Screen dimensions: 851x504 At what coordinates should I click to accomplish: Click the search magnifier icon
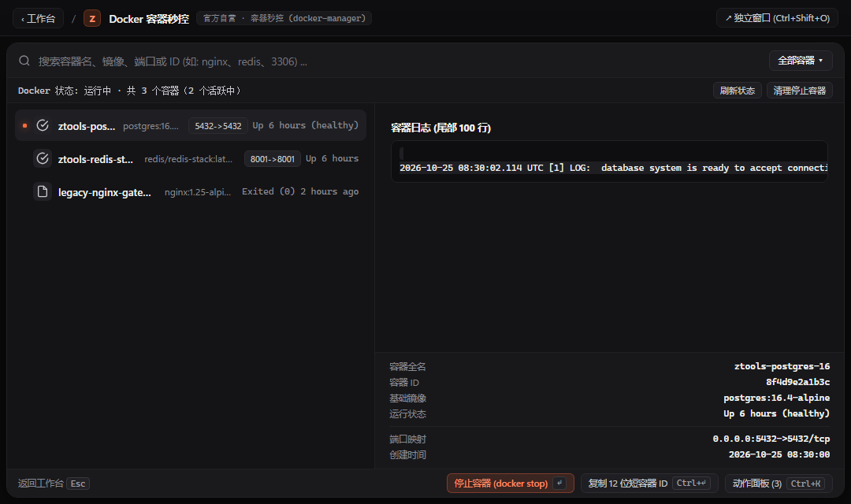[x=24, y=61]
